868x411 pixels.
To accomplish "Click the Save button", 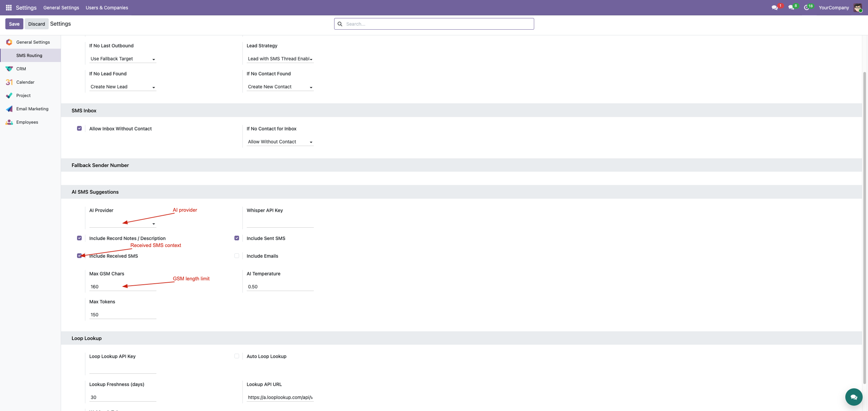I will coord(14,24).
